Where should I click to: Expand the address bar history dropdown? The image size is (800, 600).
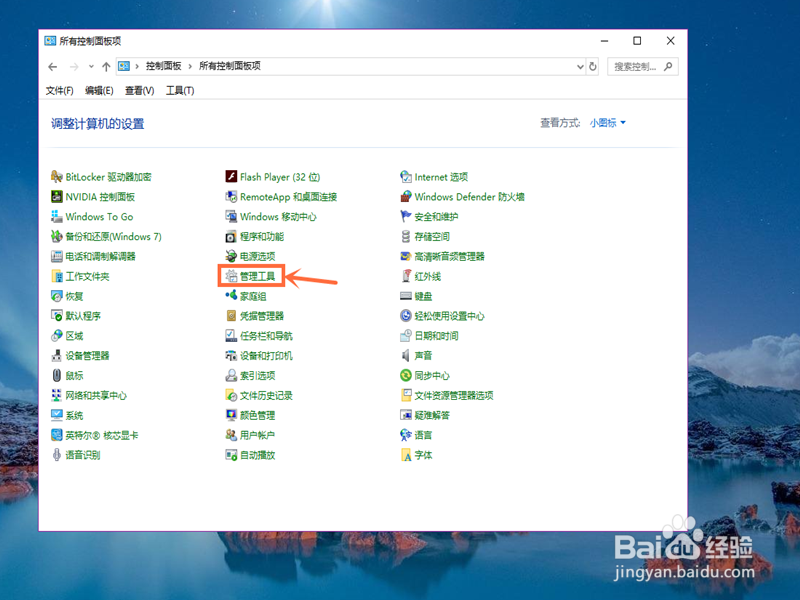580,66
